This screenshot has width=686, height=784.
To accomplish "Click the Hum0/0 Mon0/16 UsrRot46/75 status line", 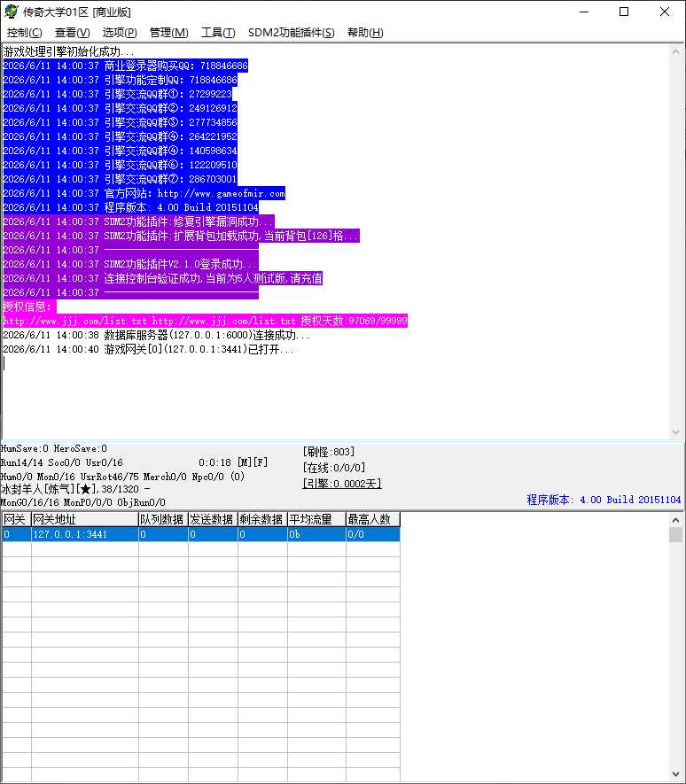I will 122,477.
